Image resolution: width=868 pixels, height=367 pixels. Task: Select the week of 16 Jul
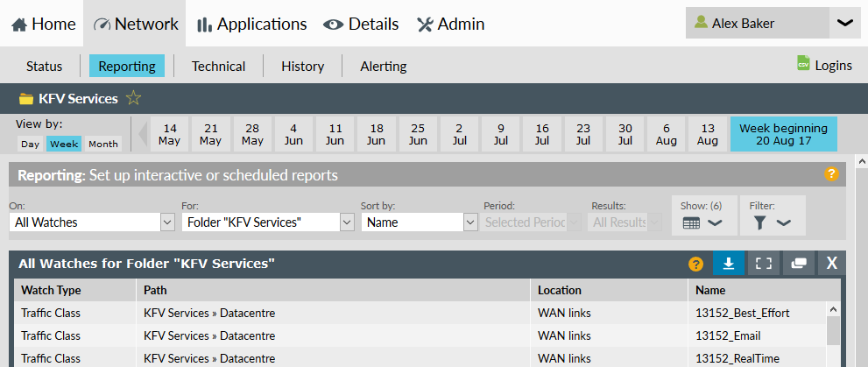pos(542,134)
